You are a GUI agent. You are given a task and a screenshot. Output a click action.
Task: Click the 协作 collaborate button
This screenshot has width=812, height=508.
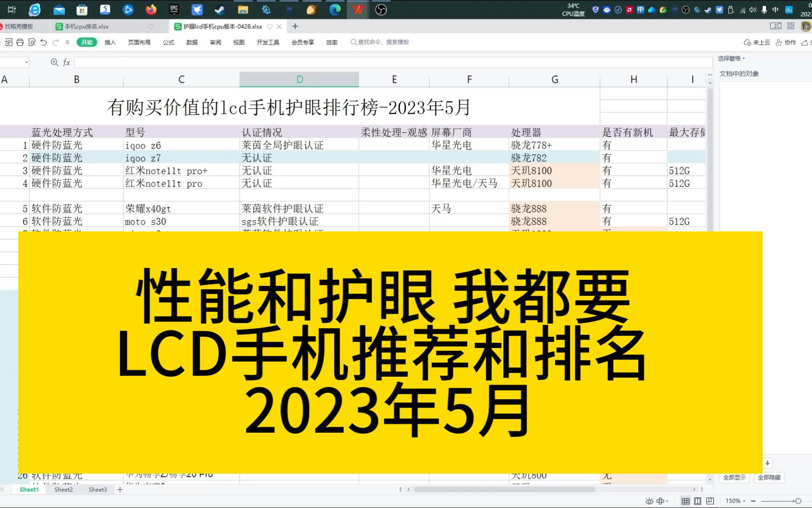point(786,42)
